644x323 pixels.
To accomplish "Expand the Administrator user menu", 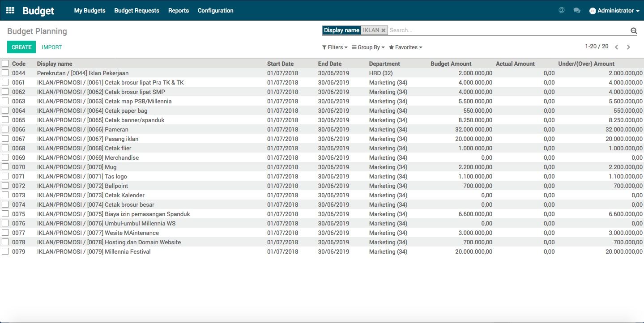I will [614, 11].
